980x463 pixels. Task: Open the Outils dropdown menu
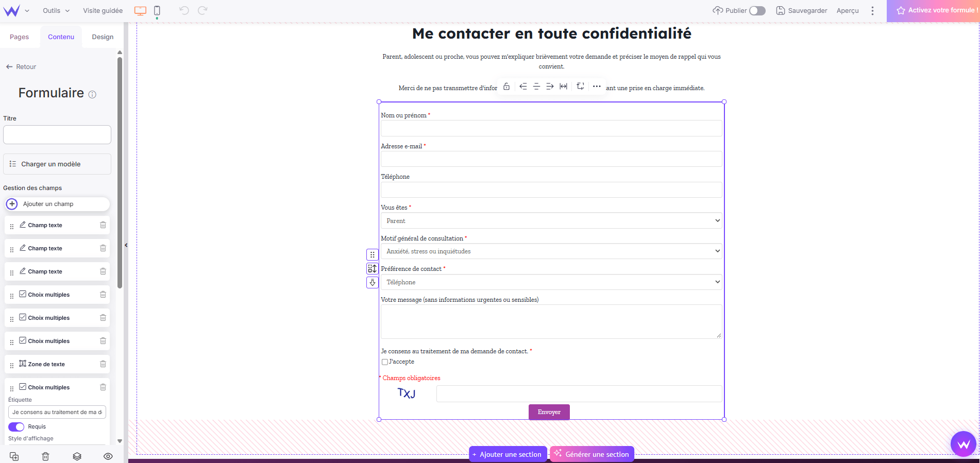pyautogui.click(x=56, y=11)
